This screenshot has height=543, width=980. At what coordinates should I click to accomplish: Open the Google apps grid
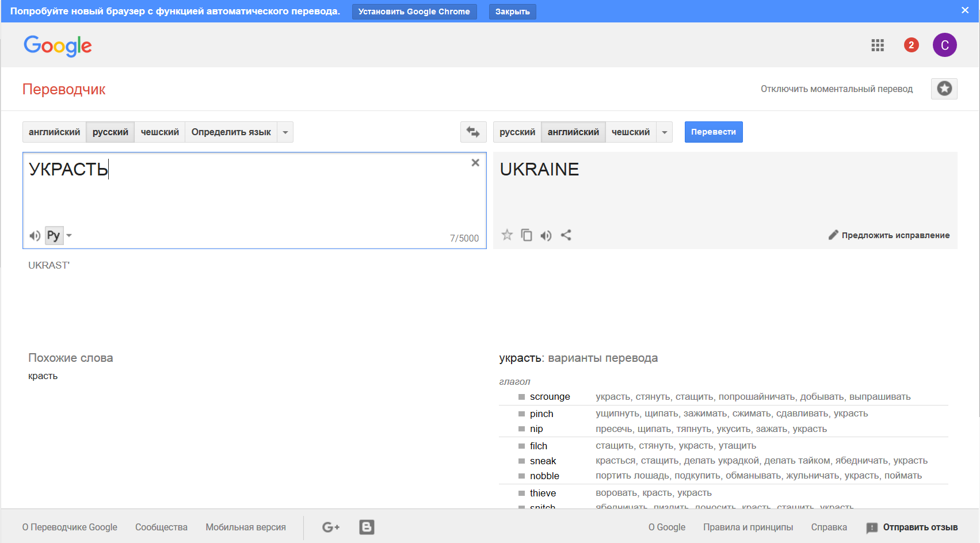click(877, 45)
